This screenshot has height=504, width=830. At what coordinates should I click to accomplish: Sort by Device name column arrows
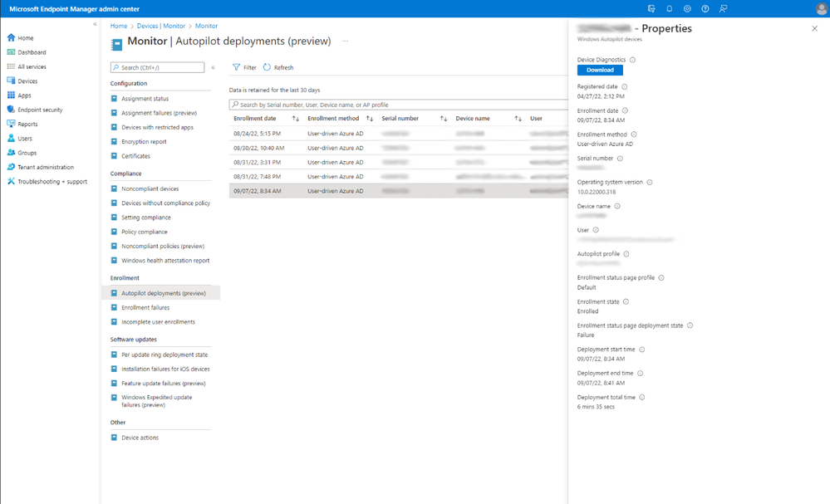[518, 119]
